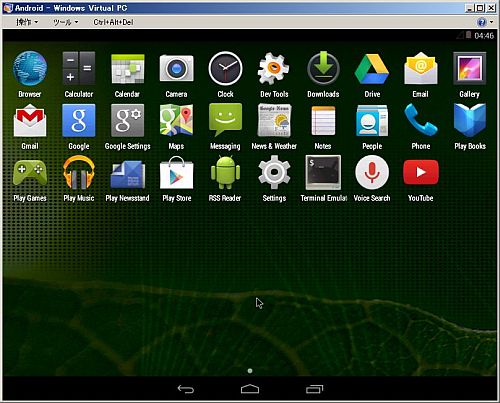Image resolution: width=500 pixels, height=403 pixels.
Task: Expand the help dropdown arrow
Action: pyautogui.click(x=491, y=22)
